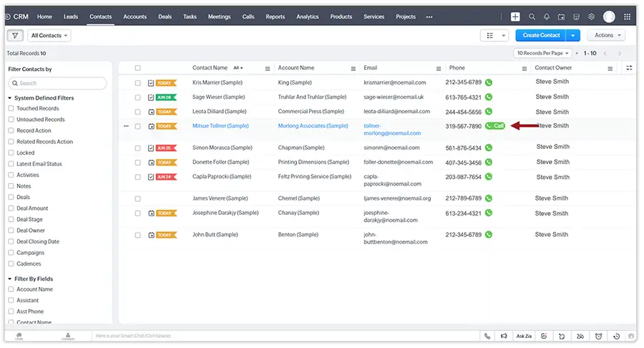Open task icon on Capla Paprocki row

click(151, 177)
